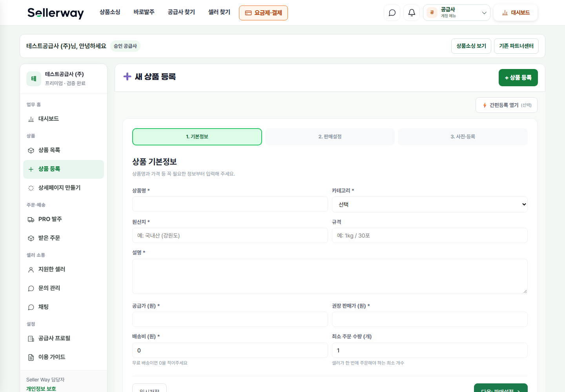Open 상품 목록 in the sidebar
Viewport: 565px width, 392px height.
[x=64, y=150]
